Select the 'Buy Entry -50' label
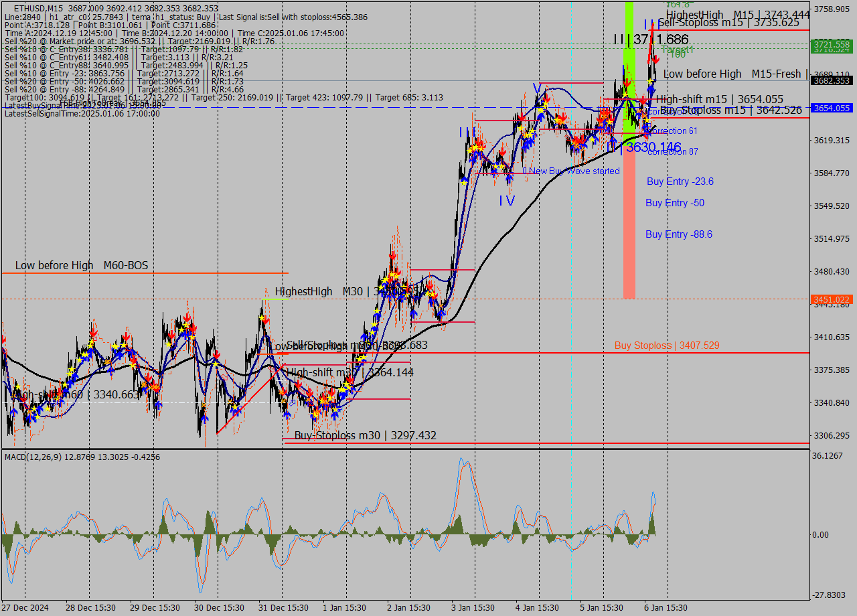857x616 pixels. coord(675,203)
